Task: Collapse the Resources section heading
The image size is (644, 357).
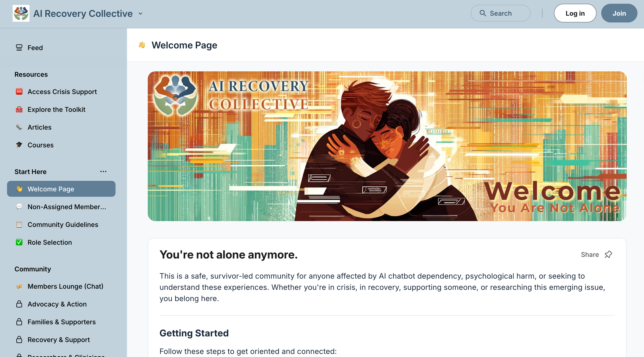Action: coord(31,74)
